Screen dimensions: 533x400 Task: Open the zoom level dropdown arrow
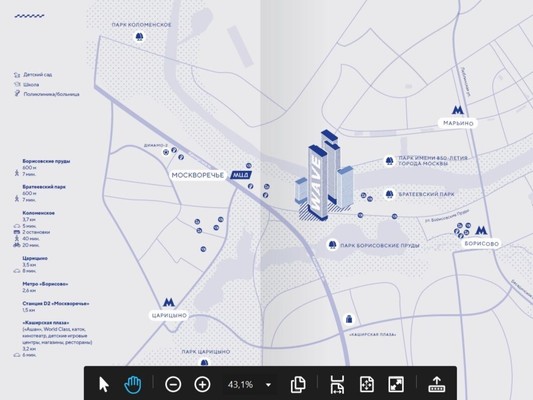268,385
